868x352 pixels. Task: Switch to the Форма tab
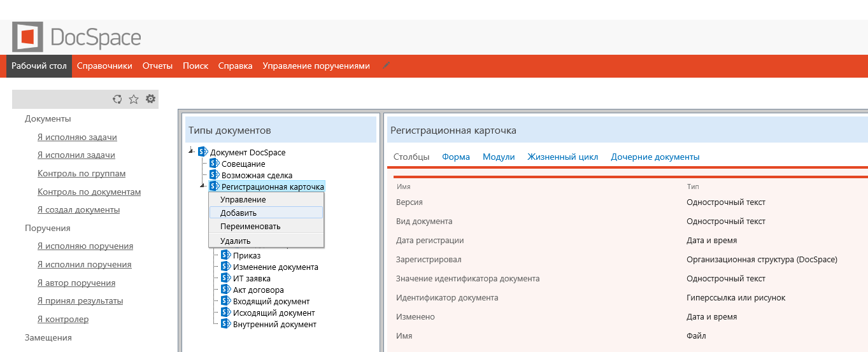456,157
